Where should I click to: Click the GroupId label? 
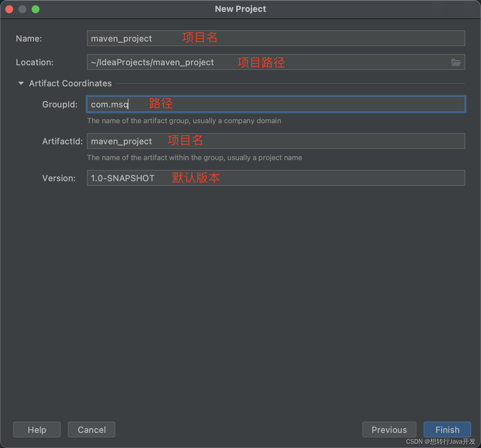coord(60,104)
